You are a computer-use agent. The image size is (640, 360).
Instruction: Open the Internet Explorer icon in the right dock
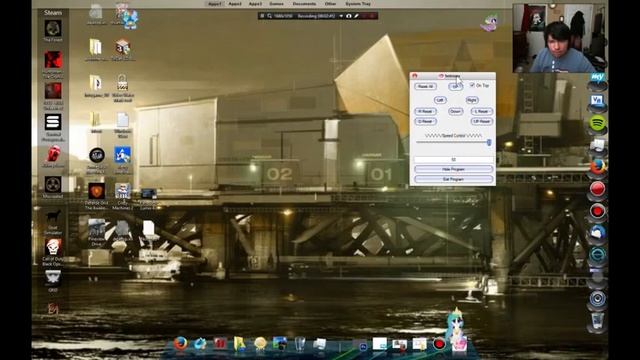coord(598,255)
